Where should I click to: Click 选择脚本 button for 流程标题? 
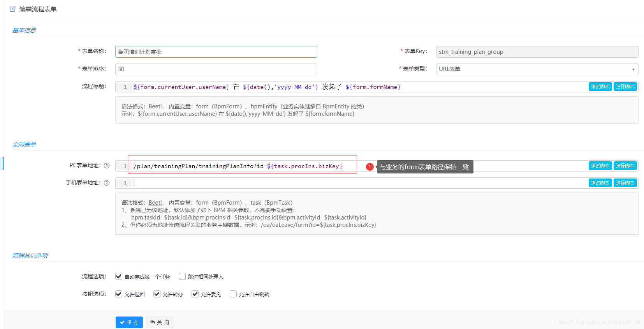click(x=625, y=87)
